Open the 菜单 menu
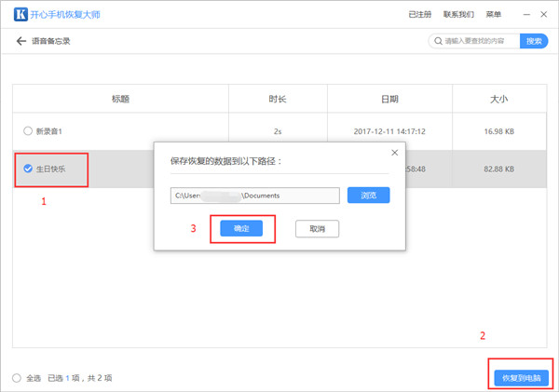Screen dimensions: 559x392 pyautogui.click(x=493, y=15)
